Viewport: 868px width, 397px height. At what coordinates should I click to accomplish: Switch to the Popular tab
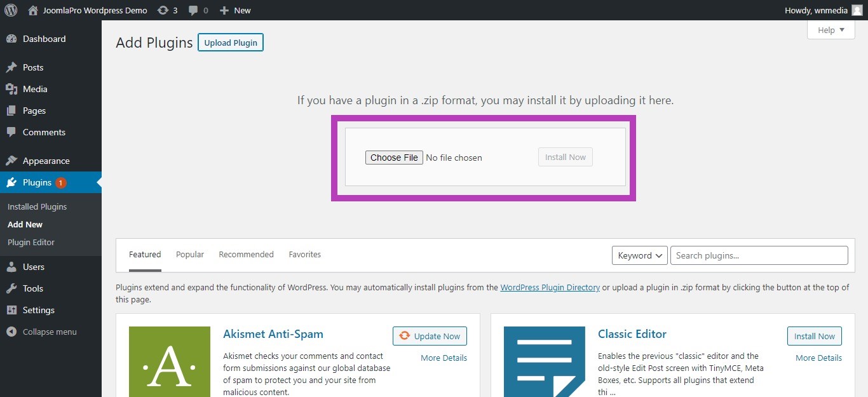tap(190, 254)
